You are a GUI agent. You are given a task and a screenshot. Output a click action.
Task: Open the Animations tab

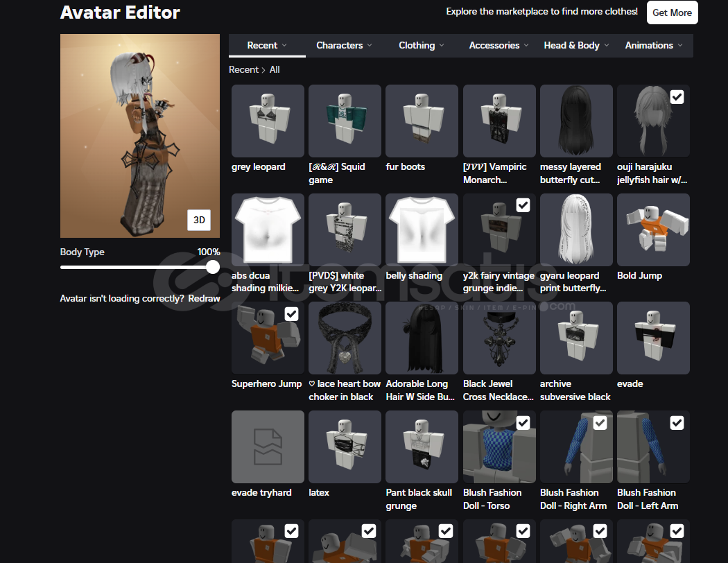coord(654,46)
